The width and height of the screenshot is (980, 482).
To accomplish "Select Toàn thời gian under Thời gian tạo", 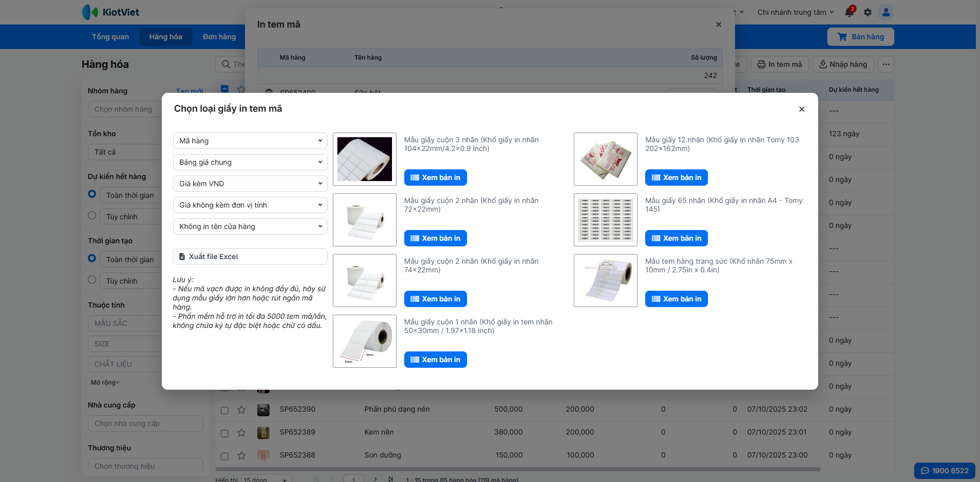I will pos(92,258).
